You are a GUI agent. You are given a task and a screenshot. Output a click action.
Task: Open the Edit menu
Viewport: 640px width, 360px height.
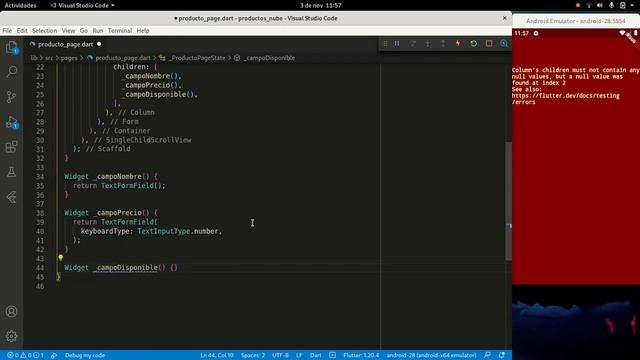22,31
